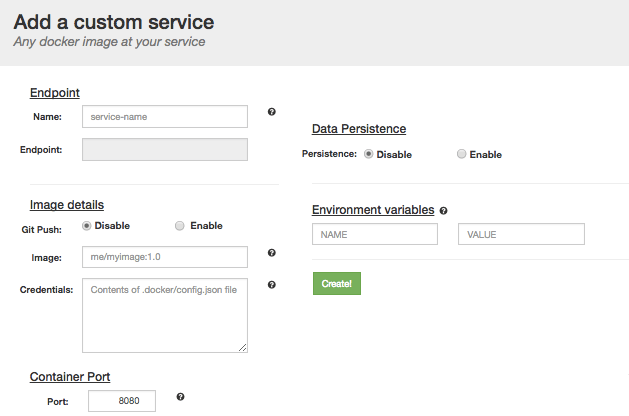
Task: Select Disable for Git Push
Action: (x=86, y=226)
